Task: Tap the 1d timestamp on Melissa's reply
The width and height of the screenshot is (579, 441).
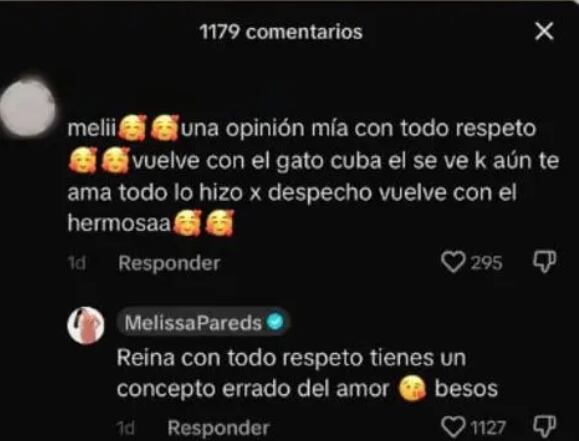Action: click(126, 428)
